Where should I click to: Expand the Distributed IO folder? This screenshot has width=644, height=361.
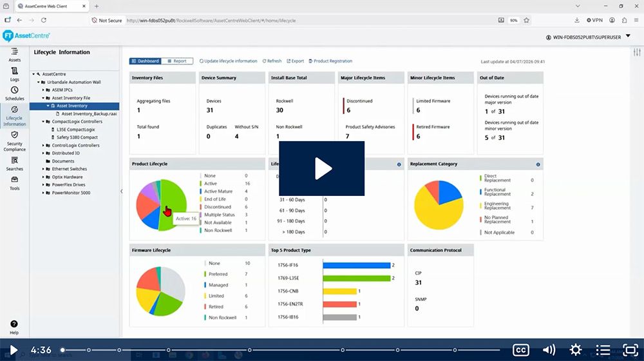click(x=43, y=153)
